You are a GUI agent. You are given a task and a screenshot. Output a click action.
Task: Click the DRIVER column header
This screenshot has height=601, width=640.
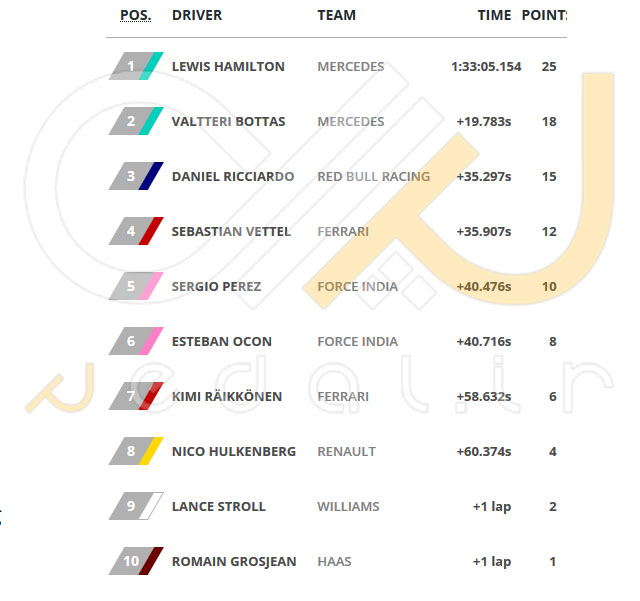click(x=197, y=15)
